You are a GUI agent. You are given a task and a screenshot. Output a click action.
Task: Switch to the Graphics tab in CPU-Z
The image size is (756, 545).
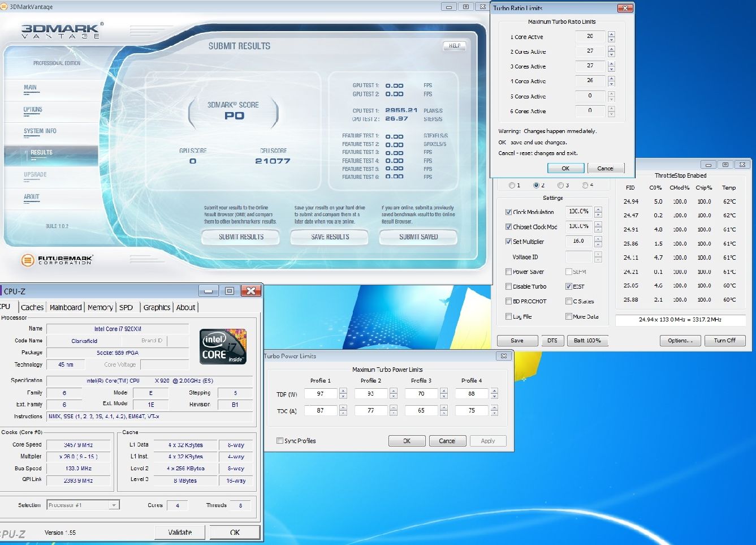tap(157, 307)
